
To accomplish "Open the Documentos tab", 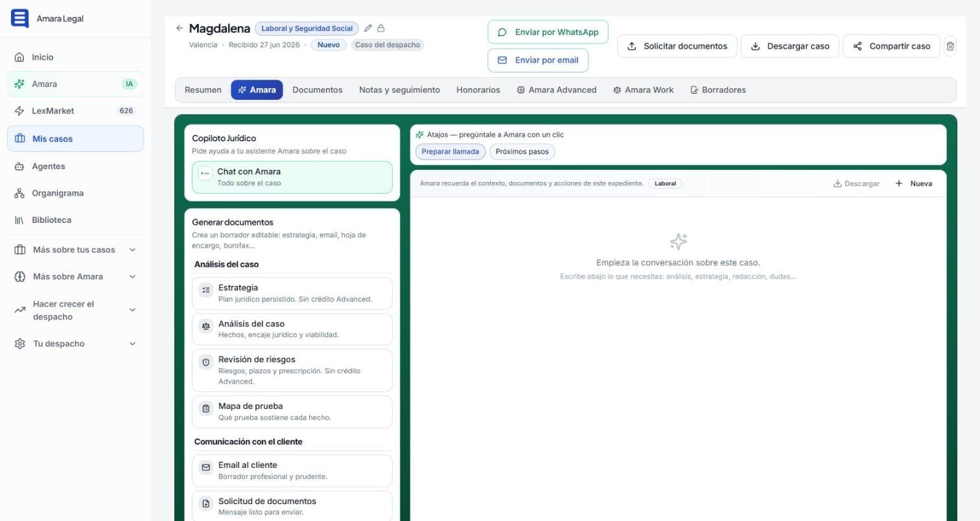I will [x=318, y=90].
